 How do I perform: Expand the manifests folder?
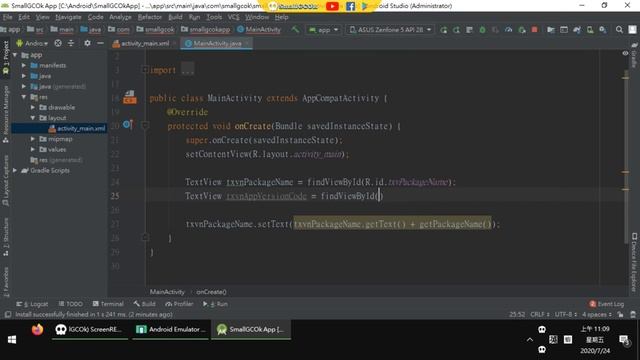coord(24,65)
